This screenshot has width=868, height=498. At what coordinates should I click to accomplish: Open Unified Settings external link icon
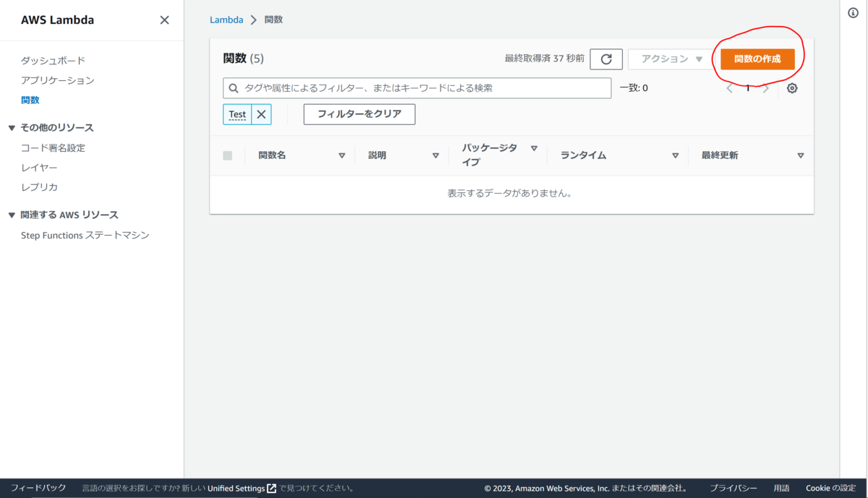point(272,489)
